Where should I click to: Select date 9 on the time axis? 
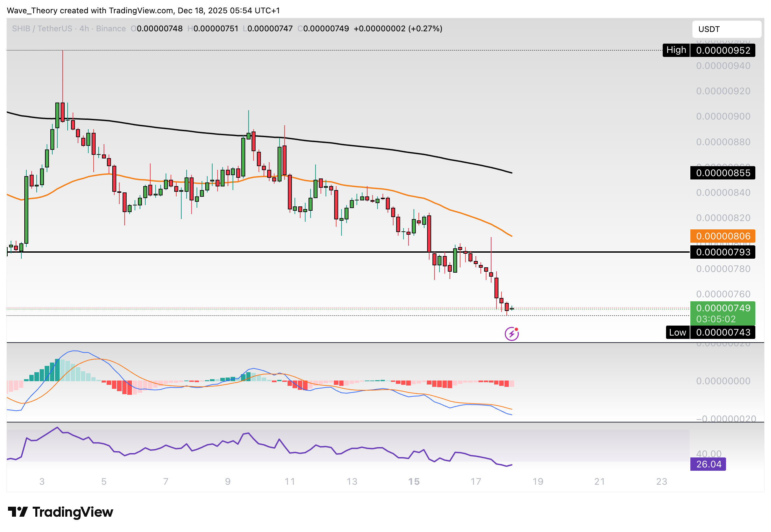[228, 481]
